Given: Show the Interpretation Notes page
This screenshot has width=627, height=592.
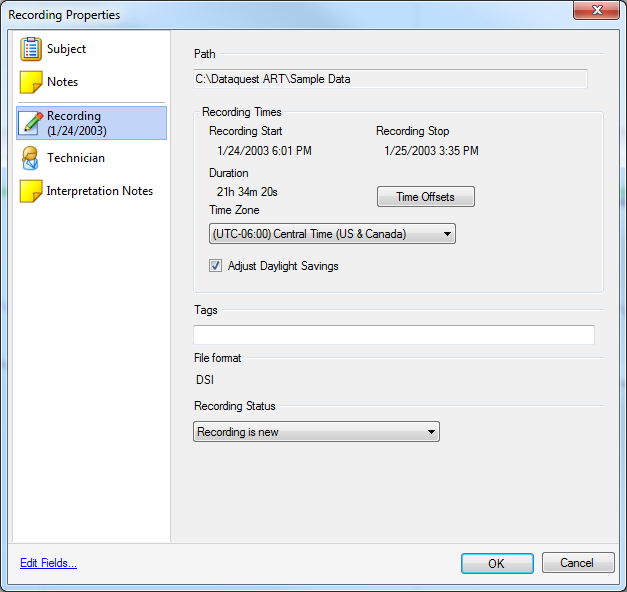Looking at the screenshot, I should [x=99, y=191].
